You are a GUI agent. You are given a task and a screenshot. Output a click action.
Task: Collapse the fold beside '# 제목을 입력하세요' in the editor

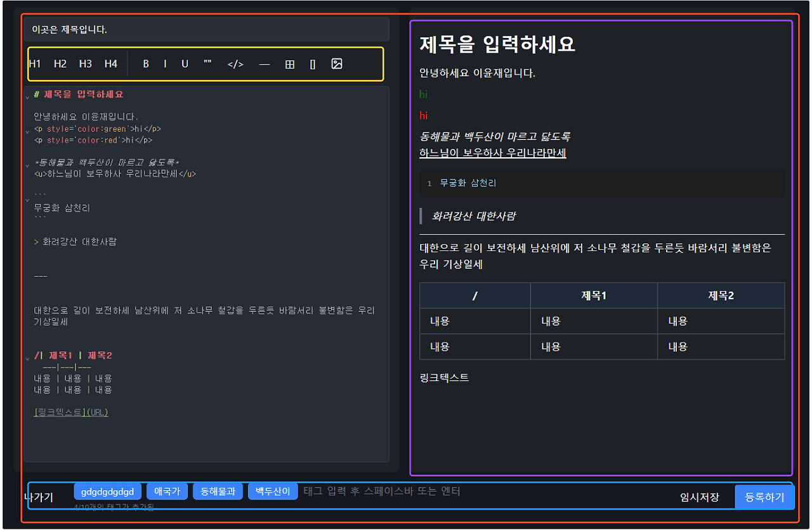coord(27,97)
